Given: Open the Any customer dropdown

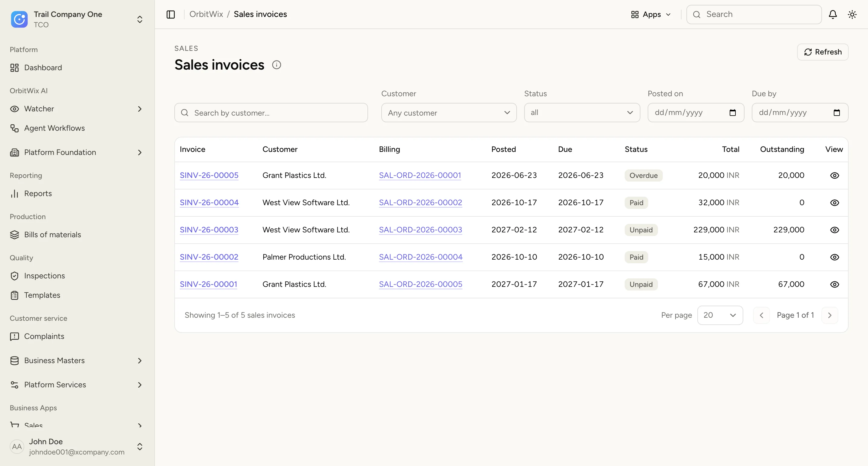Looking at the screenshot, I should (449, 113).
